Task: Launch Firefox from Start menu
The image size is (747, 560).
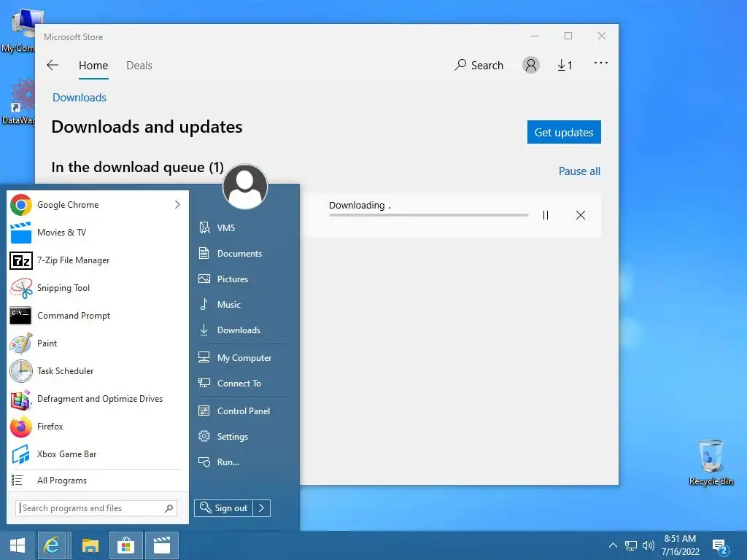Action: point(98,426)
